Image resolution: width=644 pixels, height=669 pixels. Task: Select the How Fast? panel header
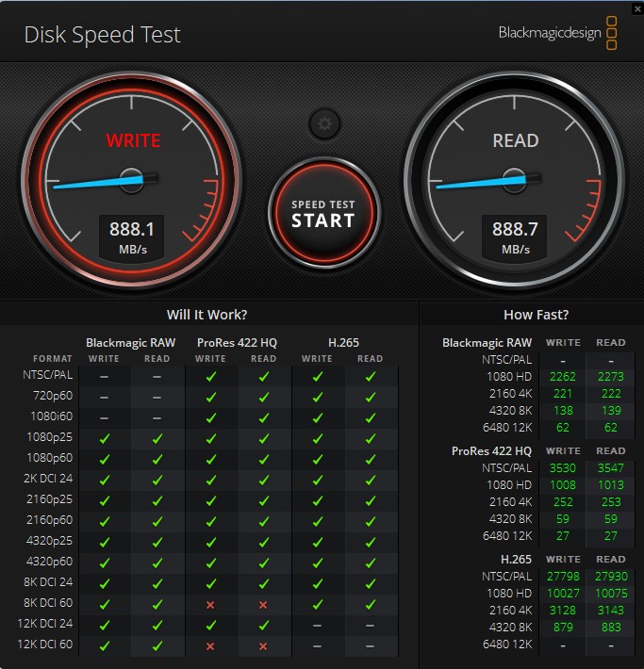[536, 315]
